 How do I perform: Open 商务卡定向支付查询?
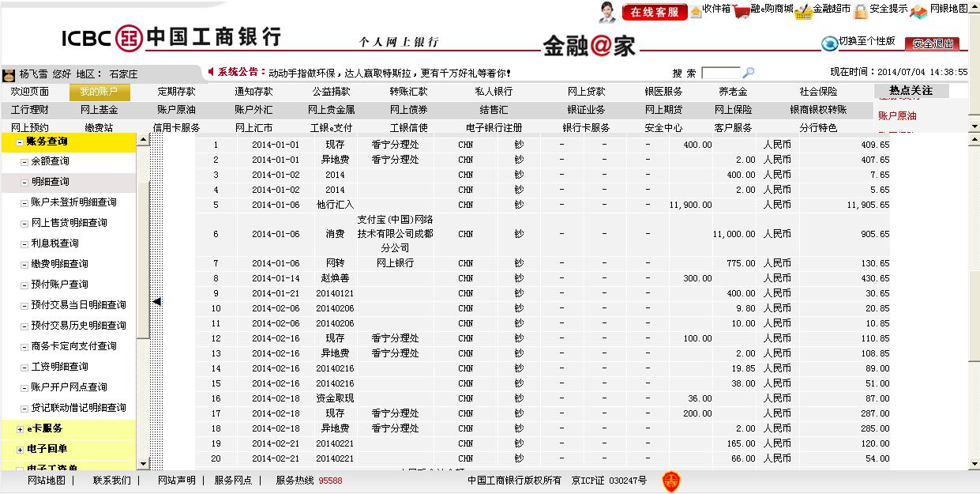(73, 346)
